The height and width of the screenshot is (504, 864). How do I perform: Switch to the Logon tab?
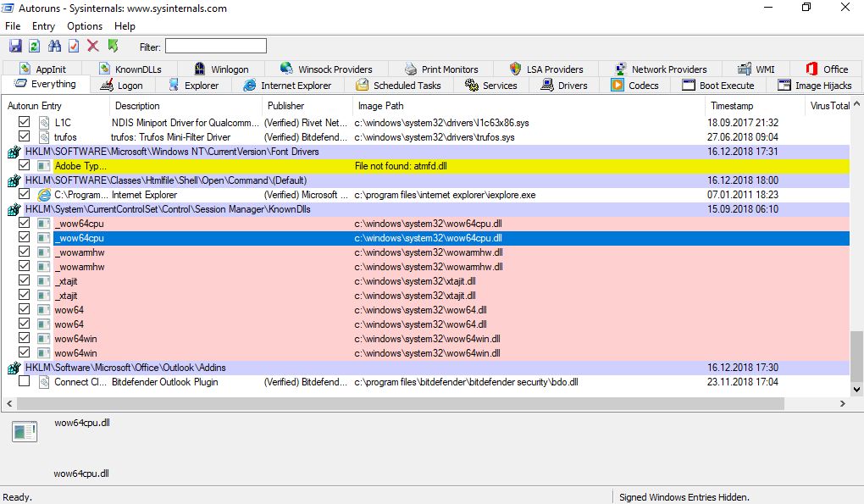pyautogui.click(x=122, y=86)
